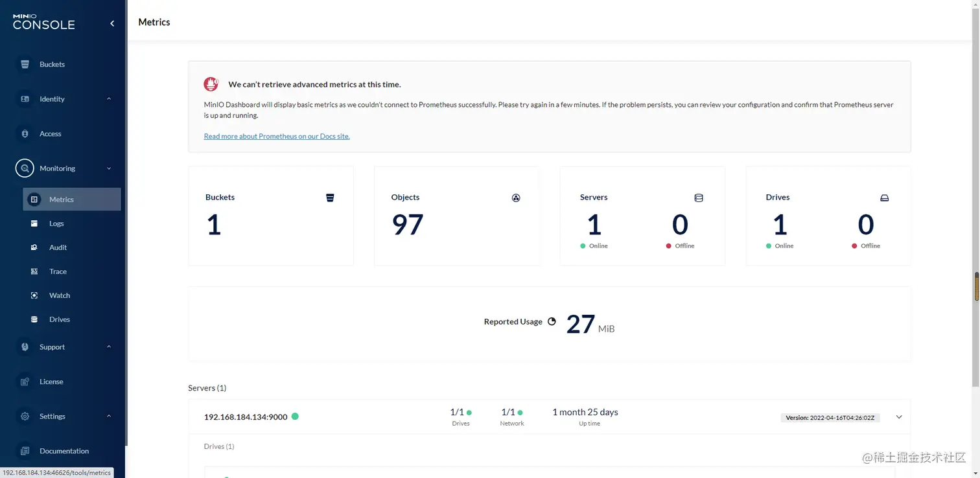The width and height of the screenshot is (980, 478).
Task: Click the warning title about advanced metrics
Action: pyautogui.click(x=314, y=84)
